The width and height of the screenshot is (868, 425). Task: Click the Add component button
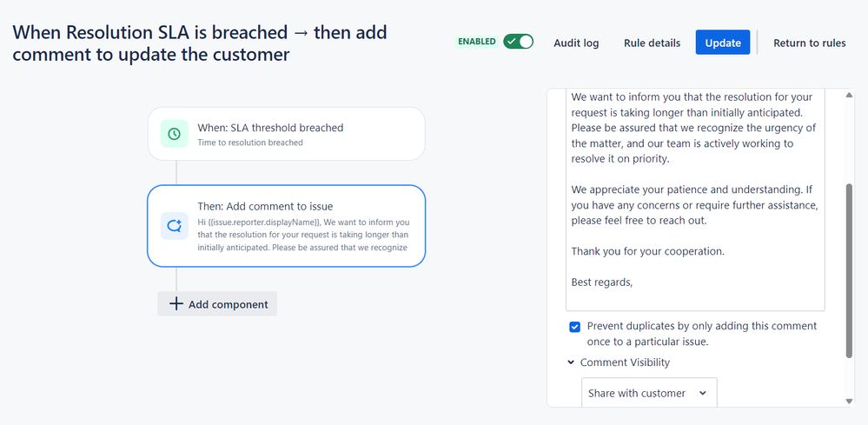217,304
